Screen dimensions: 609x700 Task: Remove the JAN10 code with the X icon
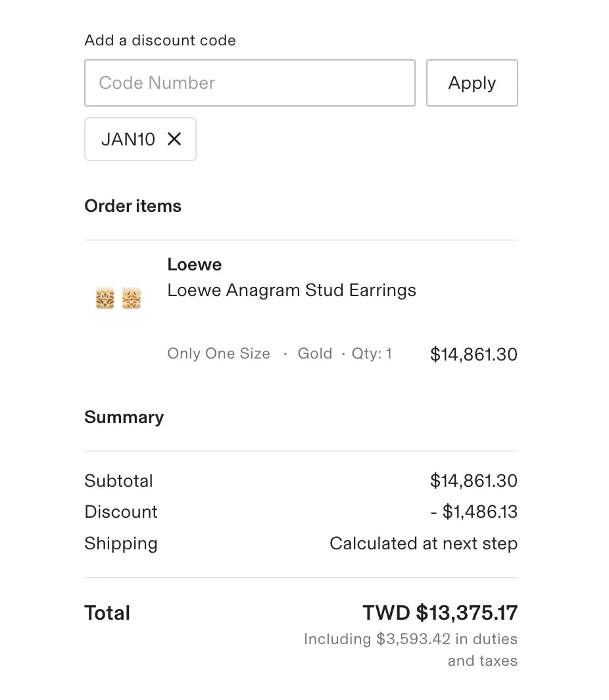click(x=174, y=139)
